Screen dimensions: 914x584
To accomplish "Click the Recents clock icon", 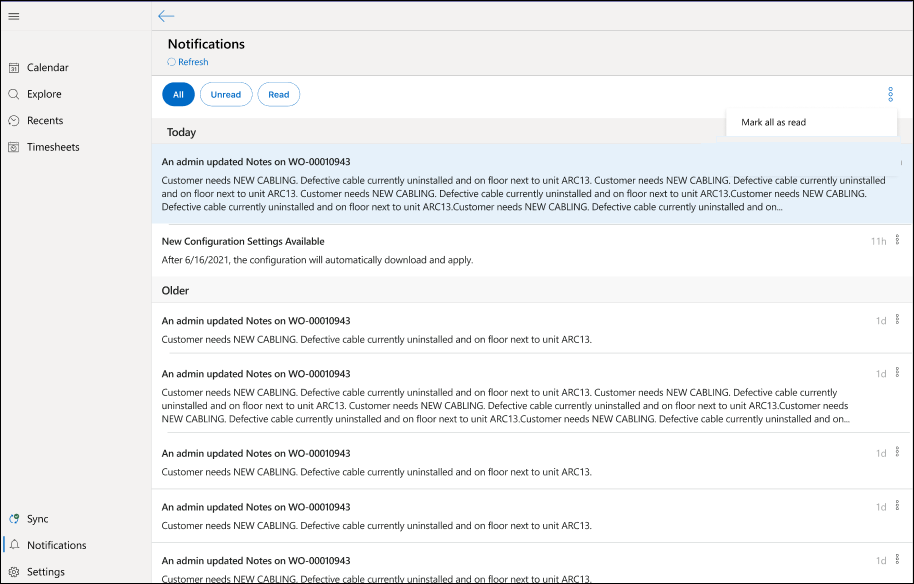I will point(14,121).
